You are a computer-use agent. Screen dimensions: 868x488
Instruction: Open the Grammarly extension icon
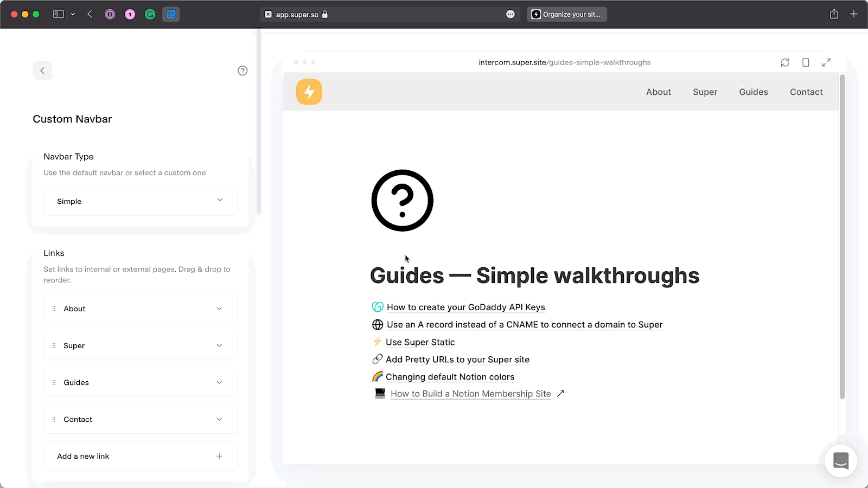tap(150, 15)
